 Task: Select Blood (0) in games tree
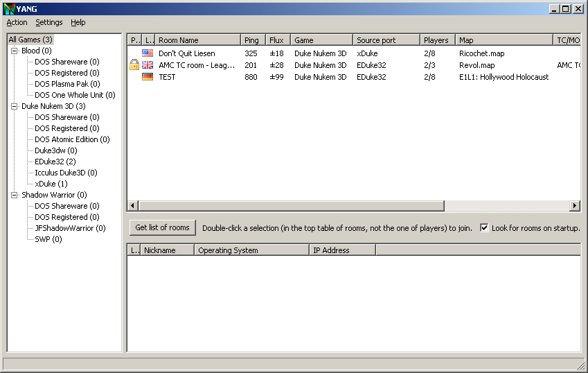(x=37, y=51)
